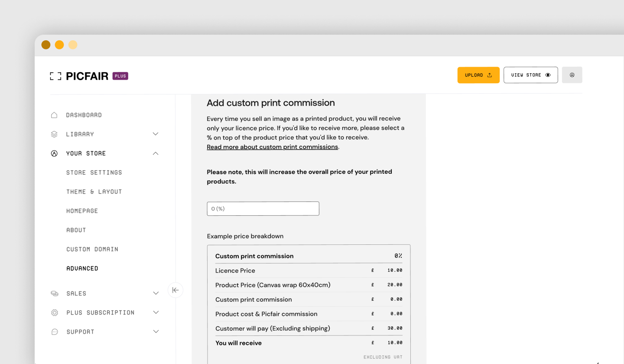Image resolution: width=624 pixels, height=364 pixels.
Task: Collapse the Your Store chevron
Action: click(x=156, y=153)
